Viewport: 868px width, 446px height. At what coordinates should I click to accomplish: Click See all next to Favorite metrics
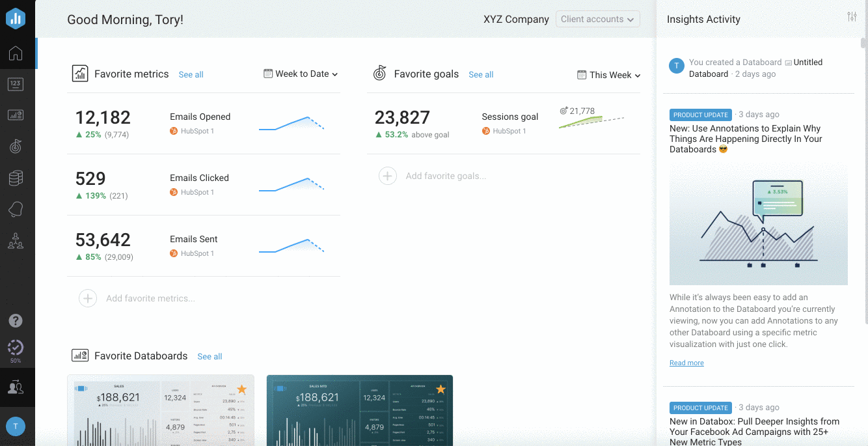coord(191,75)
